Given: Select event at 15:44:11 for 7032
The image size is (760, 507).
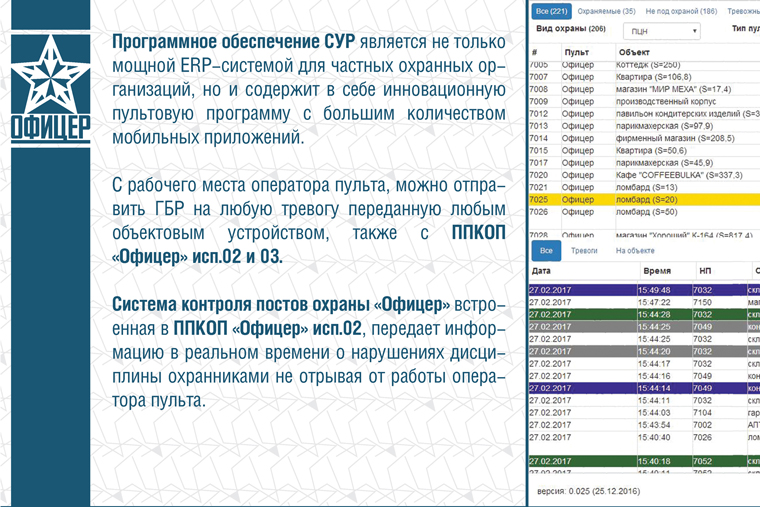Looking at the screenshot, I should tap(644, 400).
